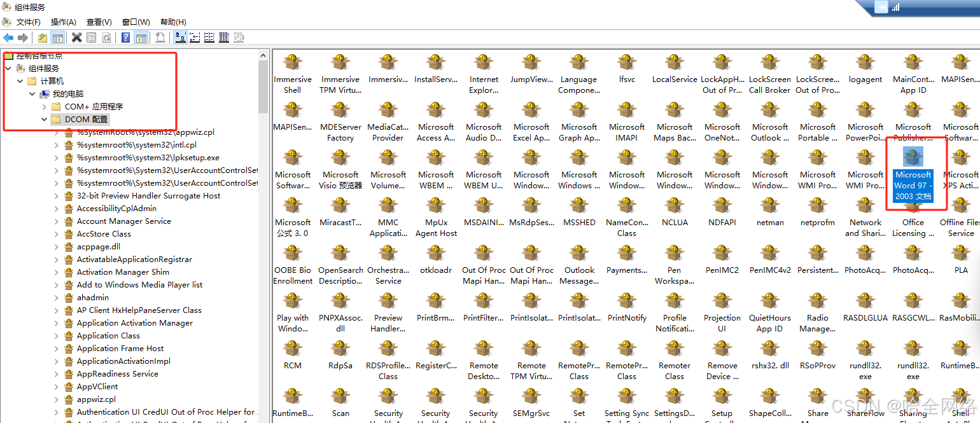Screen dimensions: 980x423
Task: Switch to list view
Action: [x=209, y=38]
